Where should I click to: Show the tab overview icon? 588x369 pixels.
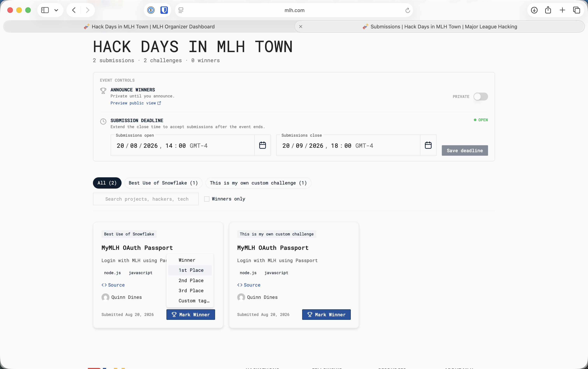pos(577,10)
